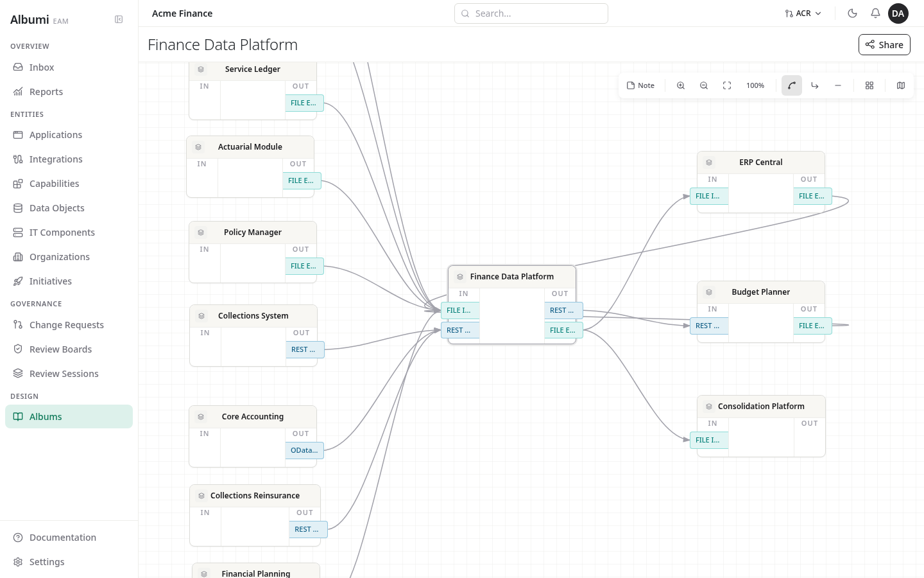Viewport: 924px width, 578px height.
Task: Open Inbox in sidebar
Action: pos(69,67)
